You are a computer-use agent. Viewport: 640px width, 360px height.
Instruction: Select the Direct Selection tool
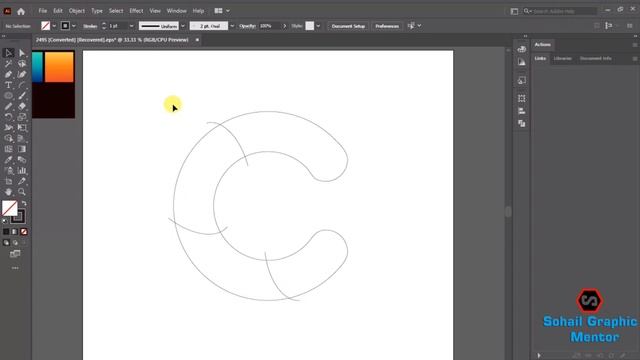tap(22, 53)
